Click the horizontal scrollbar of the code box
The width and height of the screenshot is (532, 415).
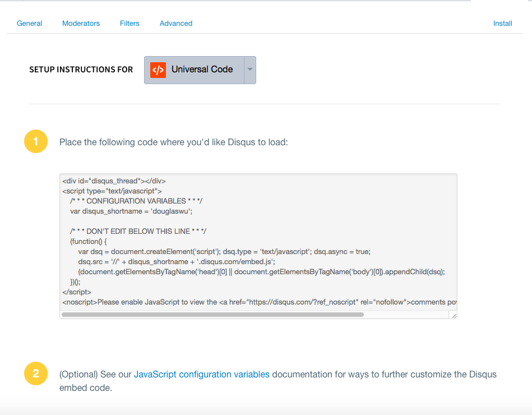pyautogui.click(x=212, y=315)
